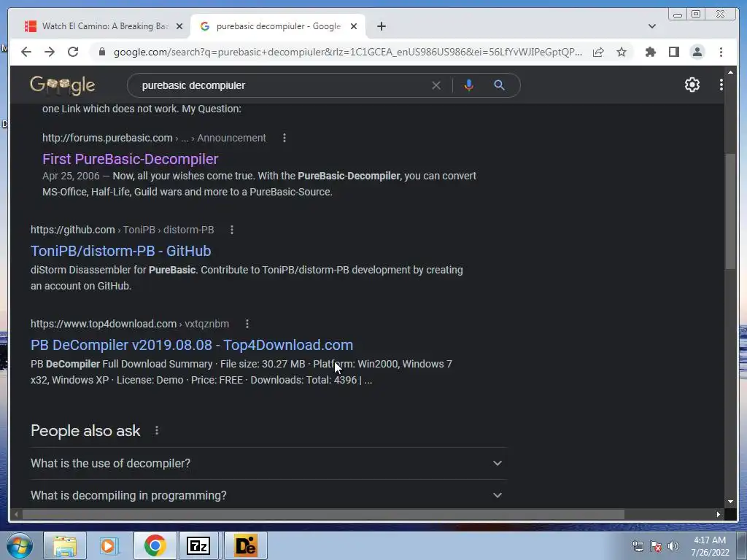Viewport: 747px width, 560px height.
Task: Clear the search box text
Action: [436, 85]
